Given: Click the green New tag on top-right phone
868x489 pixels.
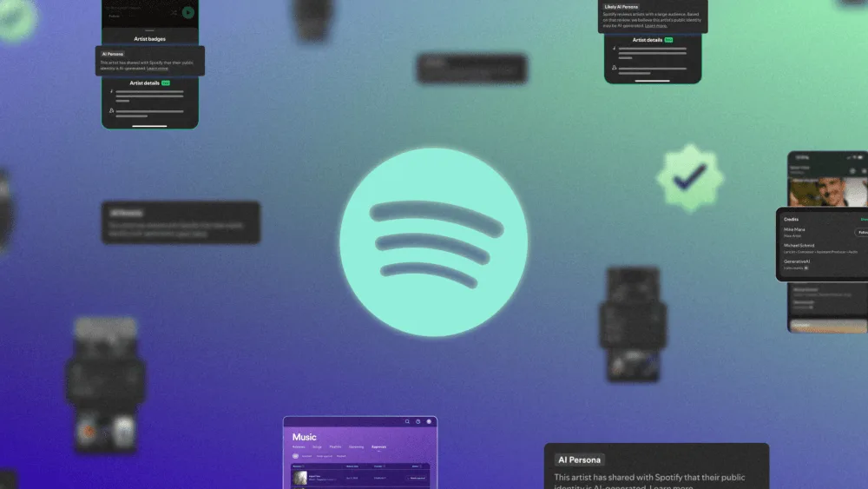Looking at the screenshot, I should click(668, 40).
